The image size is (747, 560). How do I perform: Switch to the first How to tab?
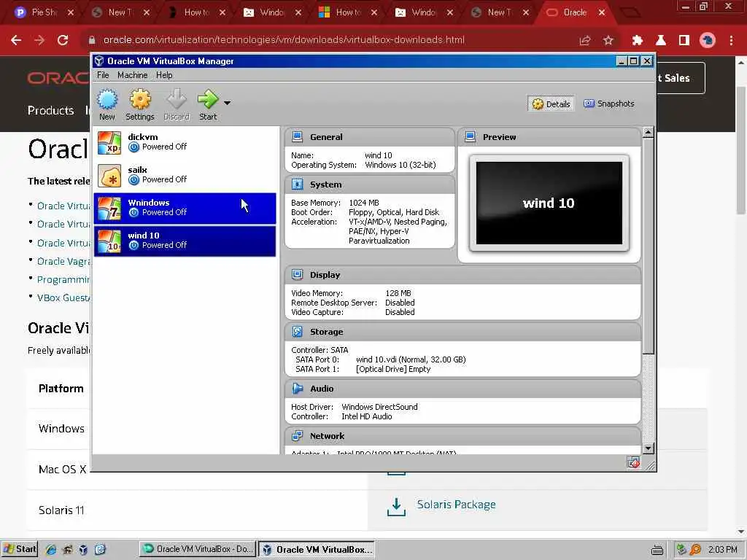196,12
